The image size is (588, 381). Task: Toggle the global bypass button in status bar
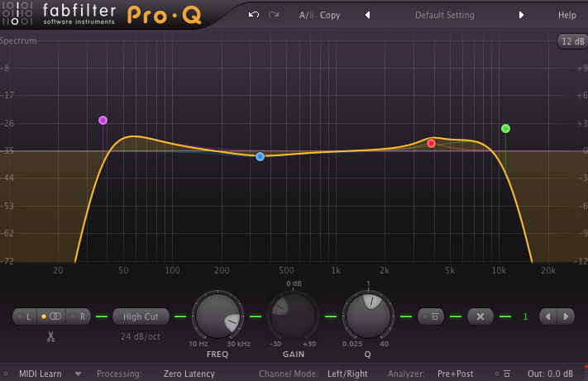(503, 374)
